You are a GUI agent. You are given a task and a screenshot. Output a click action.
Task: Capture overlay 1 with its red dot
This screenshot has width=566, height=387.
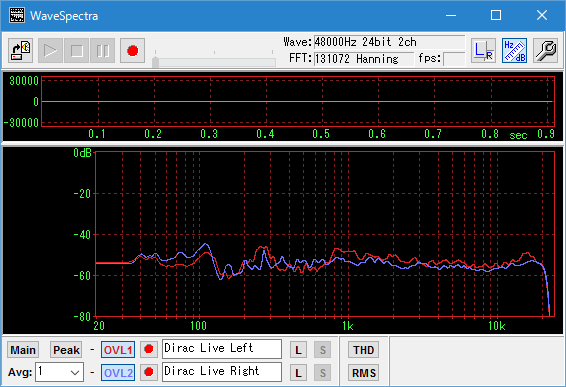149,349
